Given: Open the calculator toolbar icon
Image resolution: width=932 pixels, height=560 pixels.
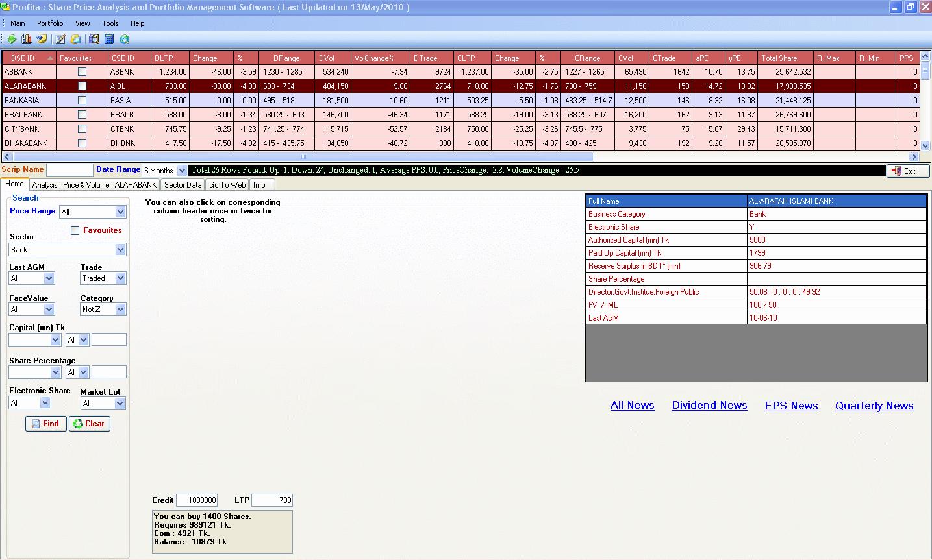Looking at the screenshot, I should click(x=109, y=39).
